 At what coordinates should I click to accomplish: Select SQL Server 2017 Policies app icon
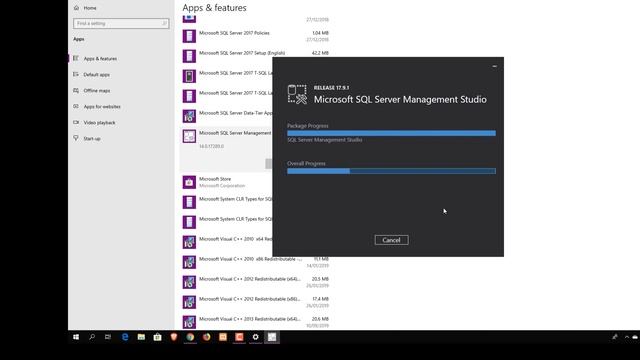[189, 36]
